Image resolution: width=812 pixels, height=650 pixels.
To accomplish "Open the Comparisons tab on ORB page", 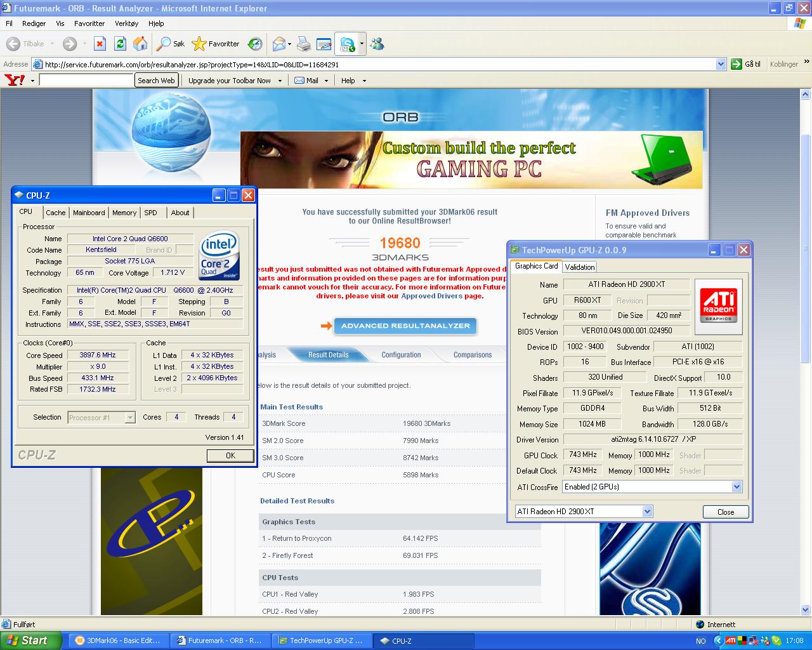I will tap(473, 355).
